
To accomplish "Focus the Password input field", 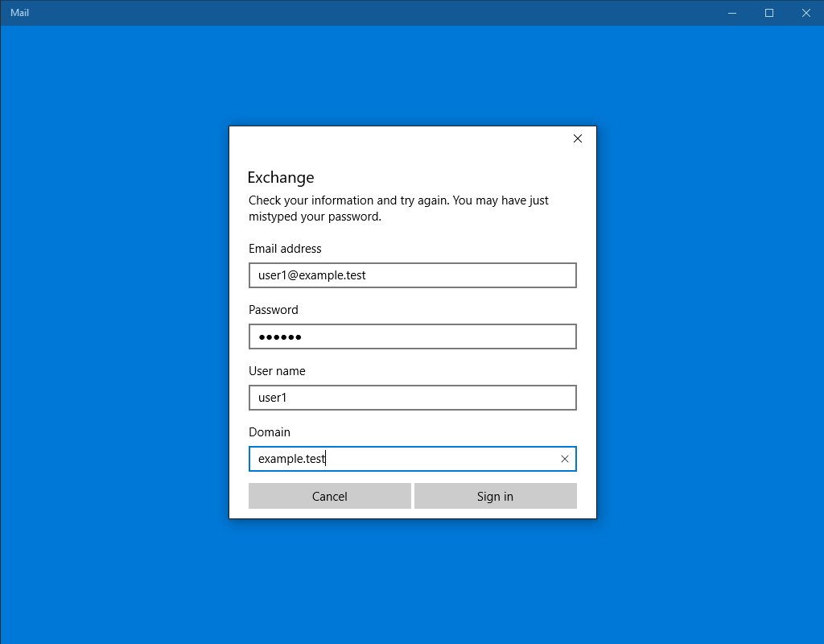I will pyautogui.click(x=413, y=336).
